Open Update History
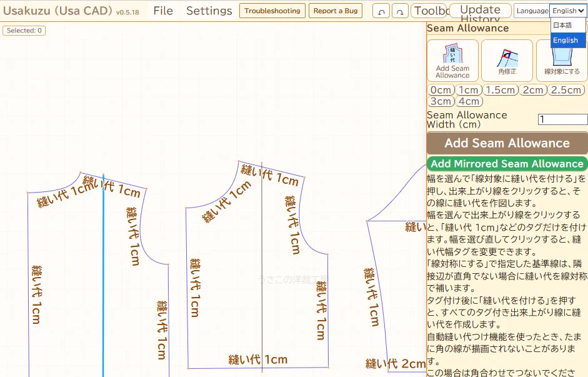588x377 pixels. point(481,11)
